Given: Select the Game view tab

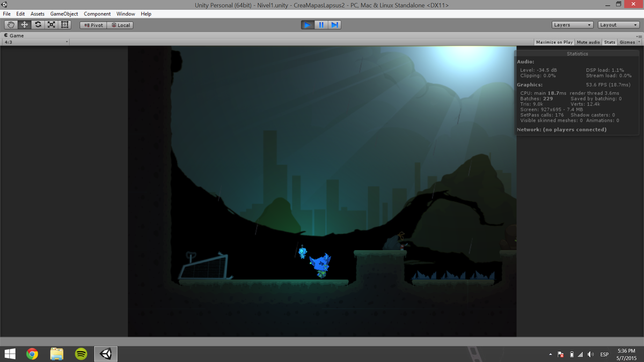Looking at the screenshot, I should point(14,35).
